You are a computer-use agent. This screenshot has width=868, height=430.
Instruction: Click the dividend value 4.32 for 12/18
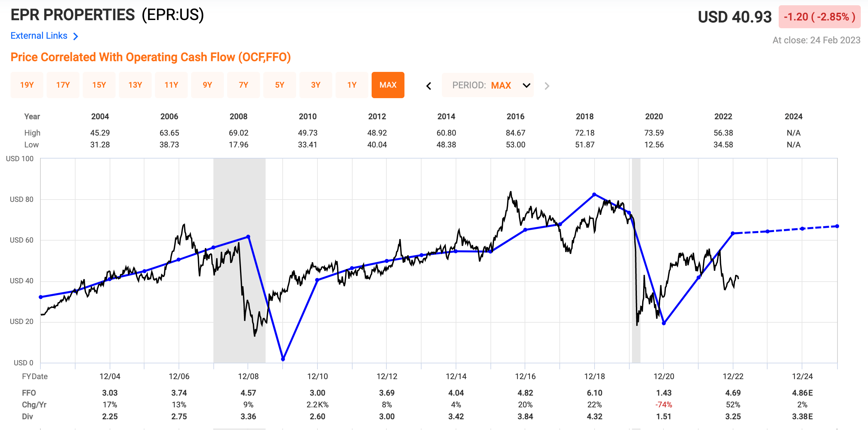coord(595,417)
